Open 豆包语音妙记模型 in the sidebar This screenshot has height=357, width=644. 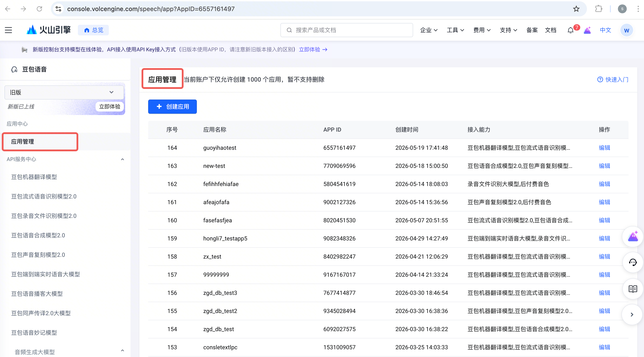click(x=34, y=333)
